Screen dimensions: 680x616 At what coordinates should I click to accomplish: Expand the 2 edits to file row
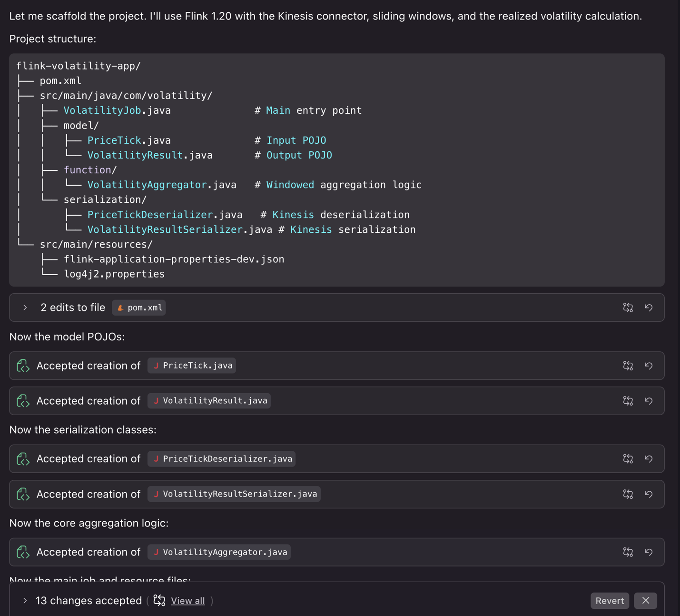[25, 308]
